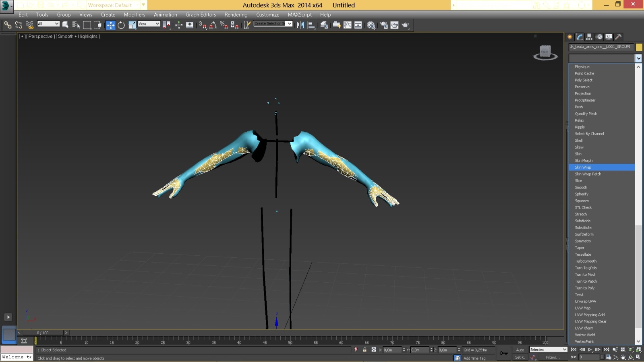644x362 pixels.
Task: Open the key filter Selected dropdown
Action: coord(548,350)
